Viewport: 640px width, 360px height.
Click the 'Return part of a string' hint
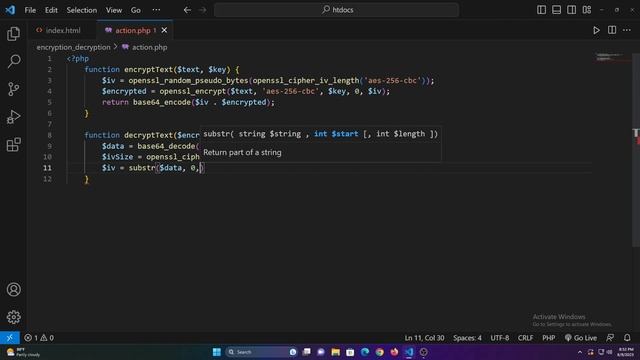pyautogui.click(x=242, y=152)
